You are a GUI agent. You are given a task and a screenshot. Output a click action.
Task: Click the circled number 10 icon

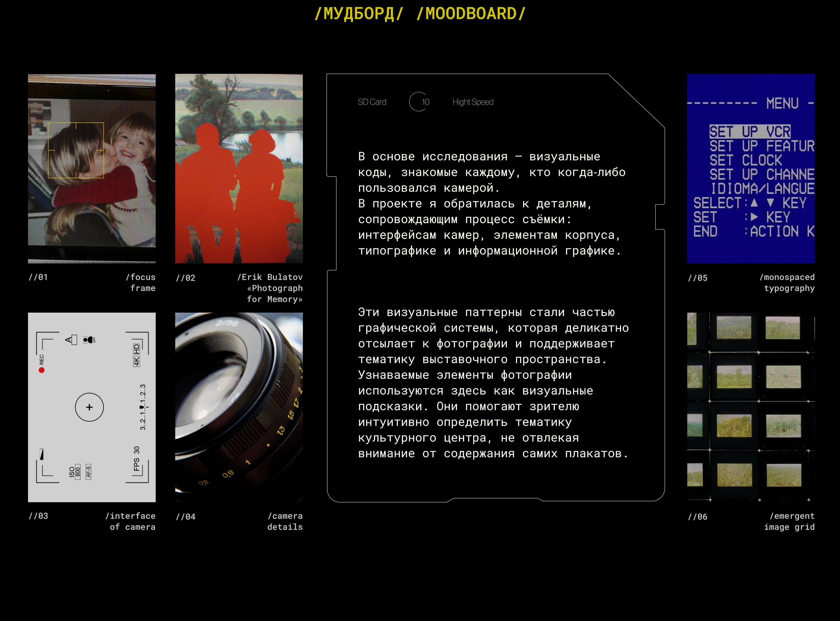(420, 102)
